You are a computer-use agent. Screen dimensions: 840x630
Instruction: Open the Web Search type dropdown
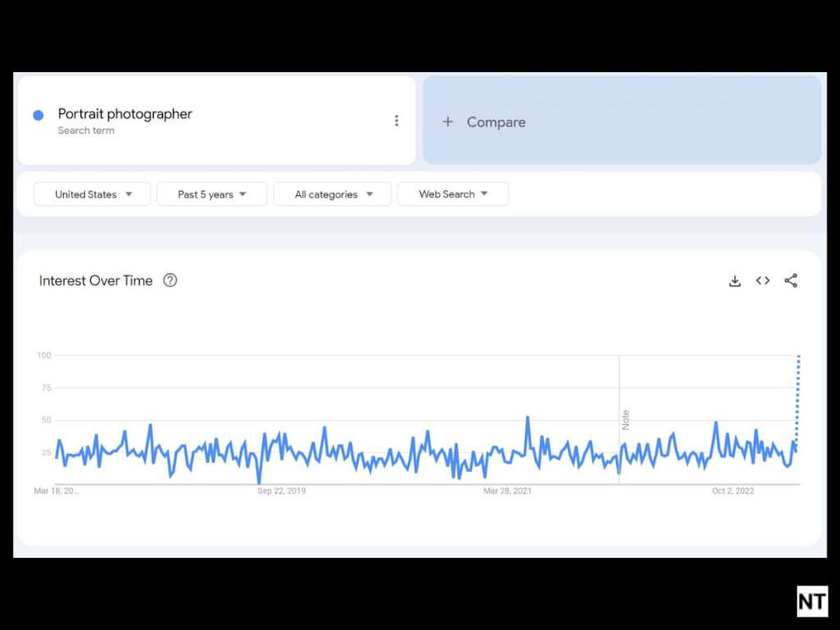(453, 194)
